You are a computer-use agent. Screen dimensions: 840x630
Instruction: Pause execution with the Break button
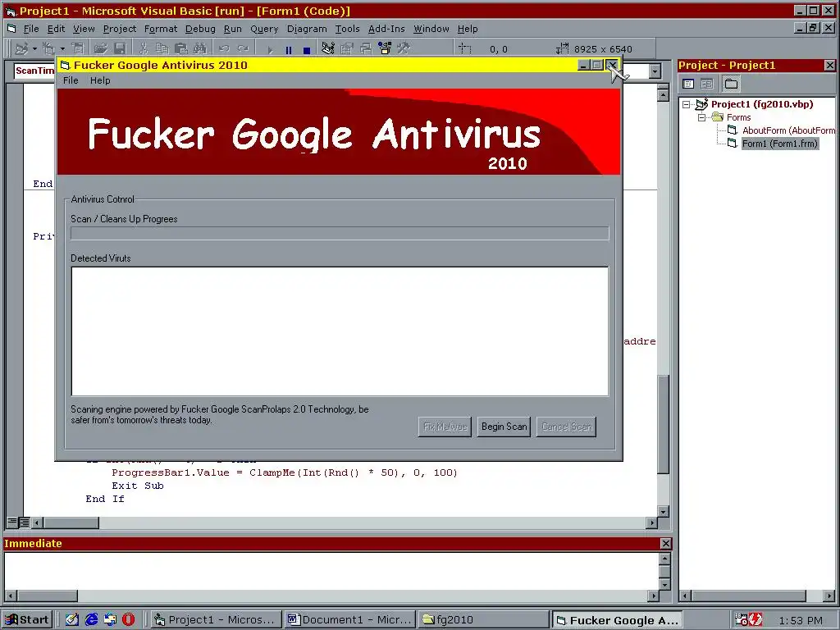coord(289,50)
